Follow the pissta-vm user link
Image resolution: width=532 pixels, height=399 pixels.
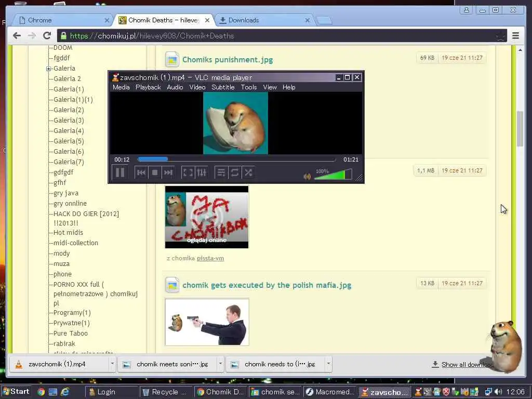click(210, 258)
